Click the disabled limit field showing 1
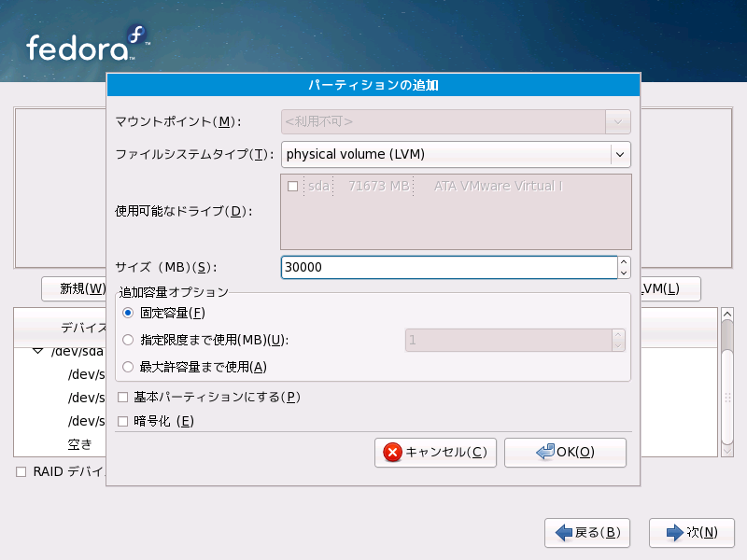747x560 pixels. [509, 340]
